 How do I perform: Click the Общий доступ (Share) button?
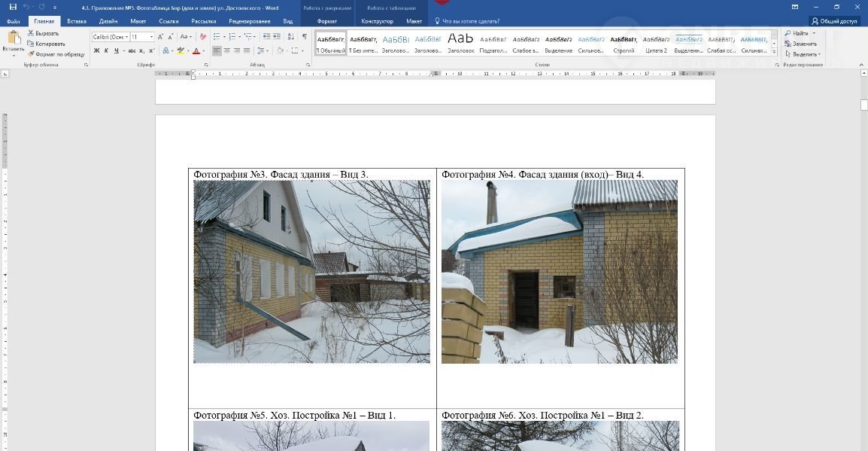[x=834, y=21]
